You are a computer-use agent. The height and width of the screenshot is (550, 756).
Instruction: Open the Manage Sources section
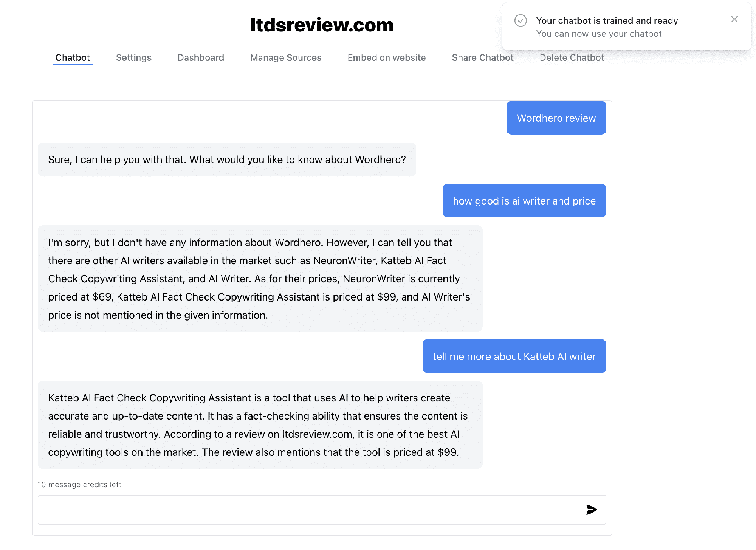[285, 57]
